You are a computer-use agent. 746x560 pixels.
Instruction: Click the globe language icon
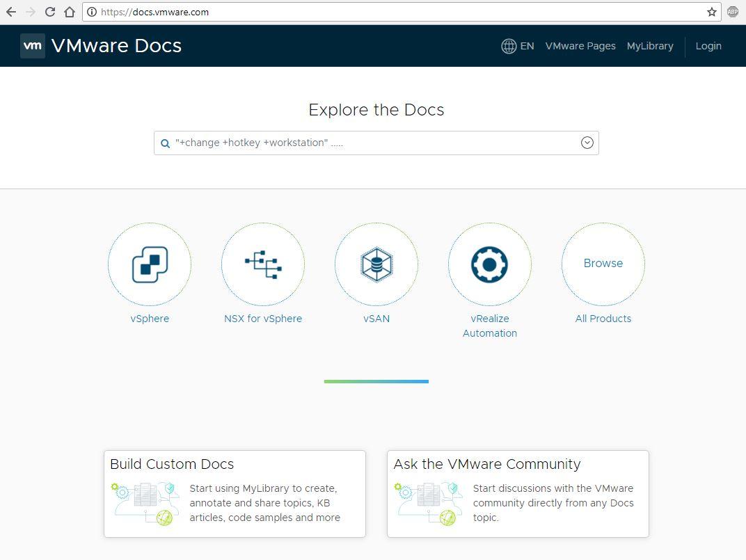click(x=509, y=46)
